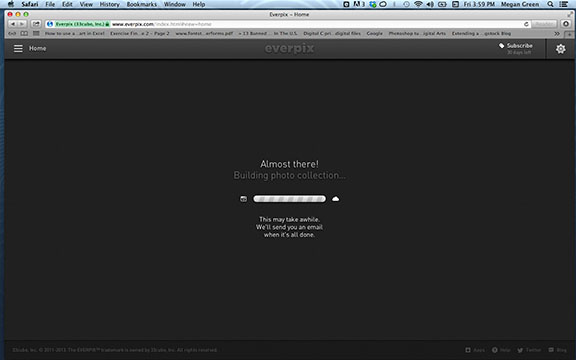Screen dimensions: 576x360
Task: Enter full screen with window arrows icon
Action: tap(570, 14)
